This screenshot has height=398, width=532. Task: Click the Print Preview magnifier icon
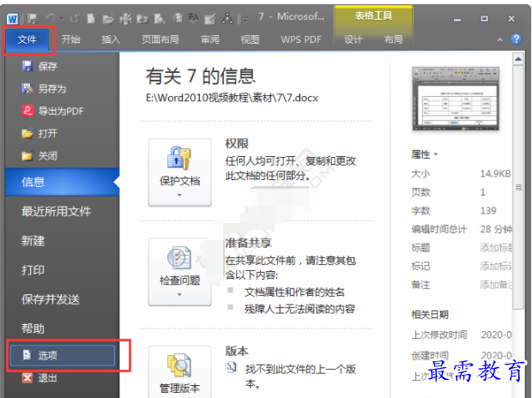[x=159, y=19]
